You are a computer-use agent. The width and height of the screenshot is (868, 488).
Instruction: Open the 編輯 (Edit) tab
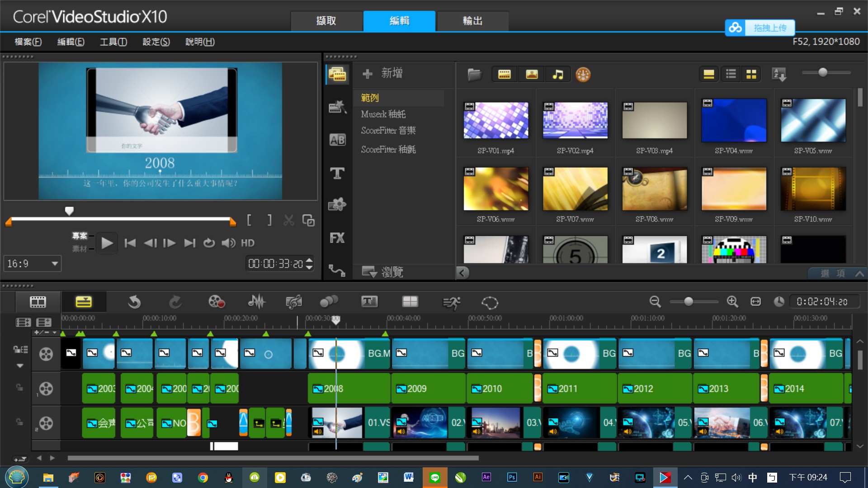(400, 21)
